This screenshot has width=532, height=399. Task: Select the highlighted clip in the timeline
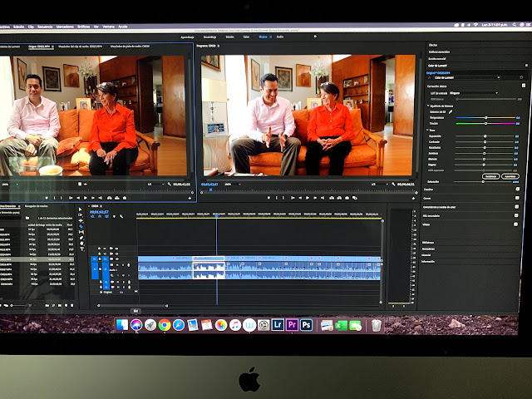209,268
